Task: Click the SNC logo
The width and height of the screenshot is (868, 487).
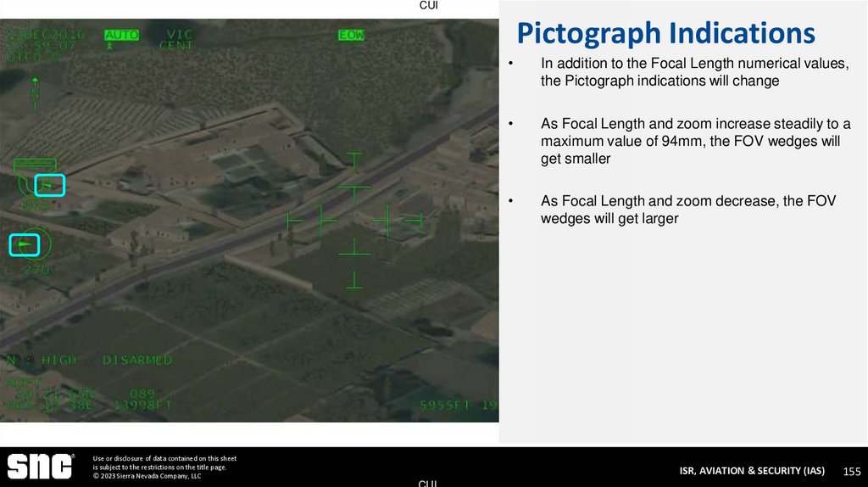Action: point(40,467)
